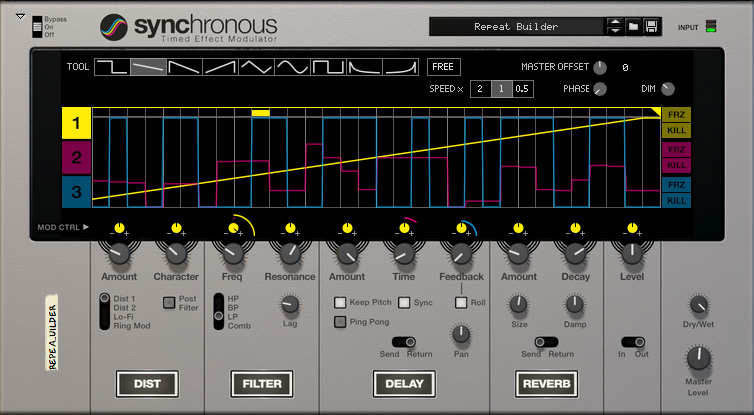Enable the Keep Pitch checkbox

pyautogui.click(x=340, y=302)
